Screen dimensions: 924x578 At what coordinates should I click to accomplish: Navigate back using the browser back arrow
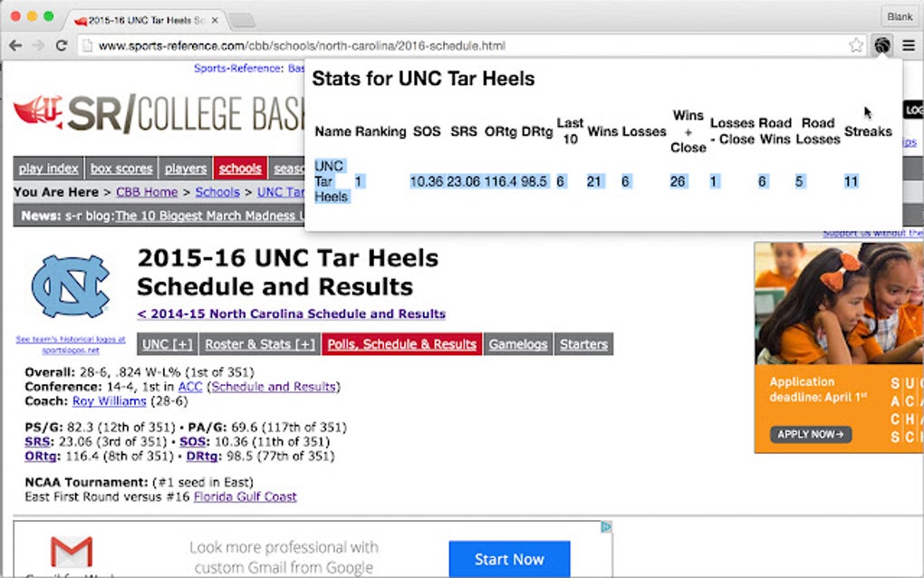pos(14,44)
